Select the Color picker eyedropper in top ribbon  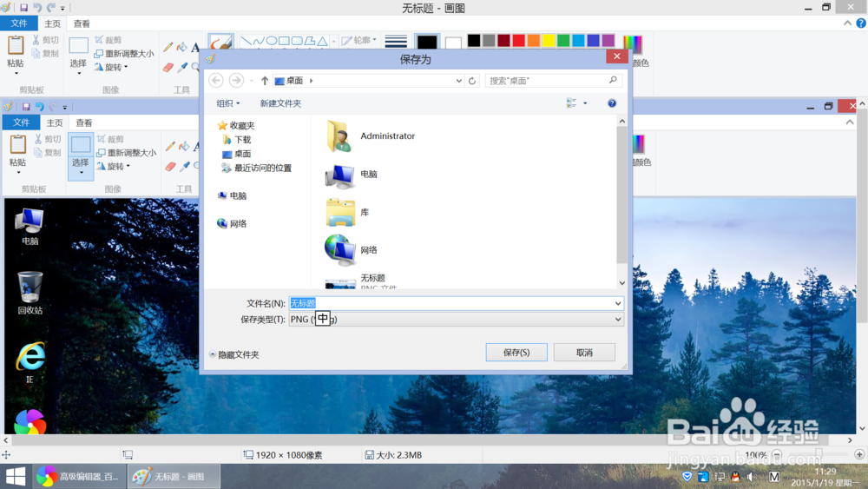(x=182, y=68)
